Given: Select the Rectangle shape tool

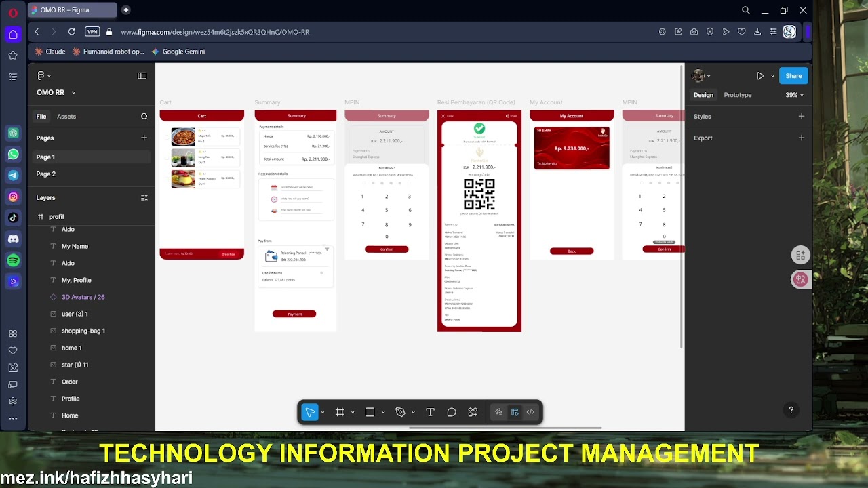Looking at the screenshot, I should point(370,412).
